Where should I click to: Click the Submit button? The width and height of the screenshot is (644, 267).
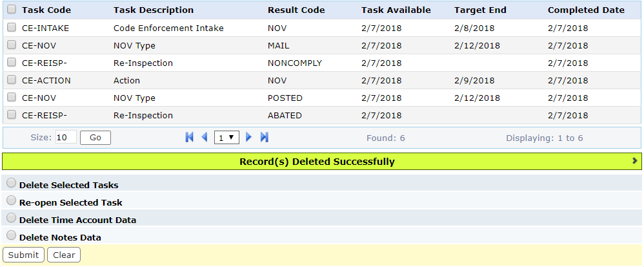(23, 255)
